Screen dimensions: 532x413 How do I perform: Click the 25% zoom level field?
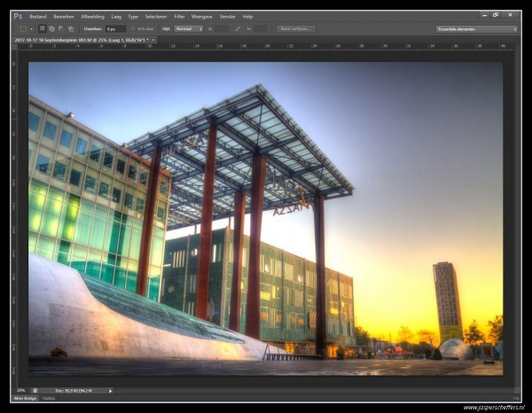[x=21, y=390]
